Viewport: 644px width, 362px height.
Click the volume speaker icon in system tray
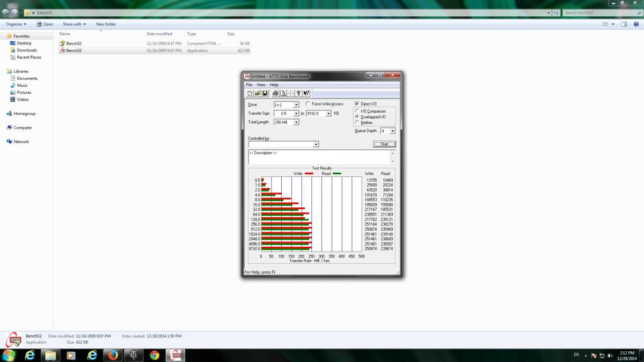(611, 355)
